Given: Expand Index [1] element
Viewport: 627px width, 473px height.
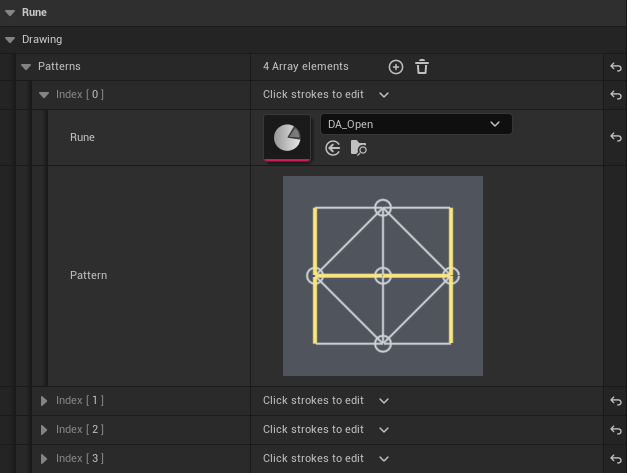Looking at the screenshot, I should (44, 401).
